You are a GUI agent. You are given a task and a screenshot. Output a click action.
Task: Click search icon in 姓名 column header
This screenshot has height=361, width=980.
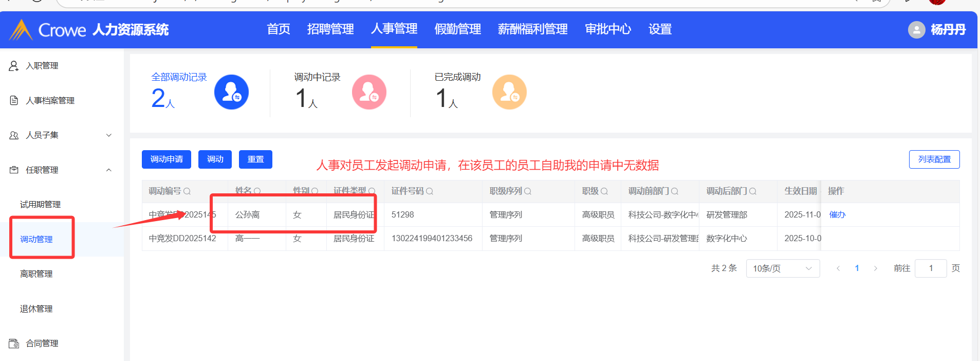pyautogui.click(x=257, y=191)
